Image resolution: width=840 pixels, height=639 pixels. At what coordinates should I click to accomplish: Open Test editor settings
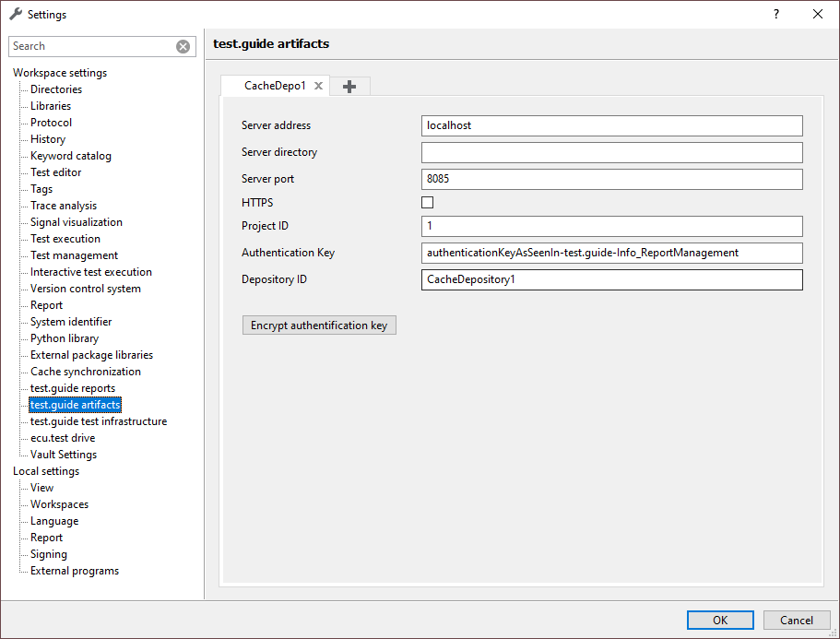pos(55,172)
